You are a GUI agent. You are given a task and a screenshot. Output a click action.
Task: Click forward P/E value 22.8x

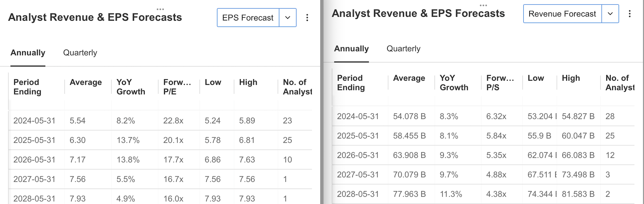(173, 121)
